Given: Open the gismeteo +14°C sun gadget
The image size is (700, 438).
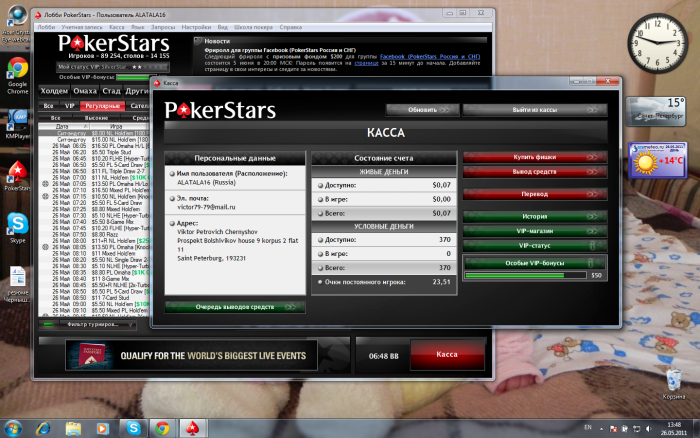Looking at the screenshot, I should (658, 160).
